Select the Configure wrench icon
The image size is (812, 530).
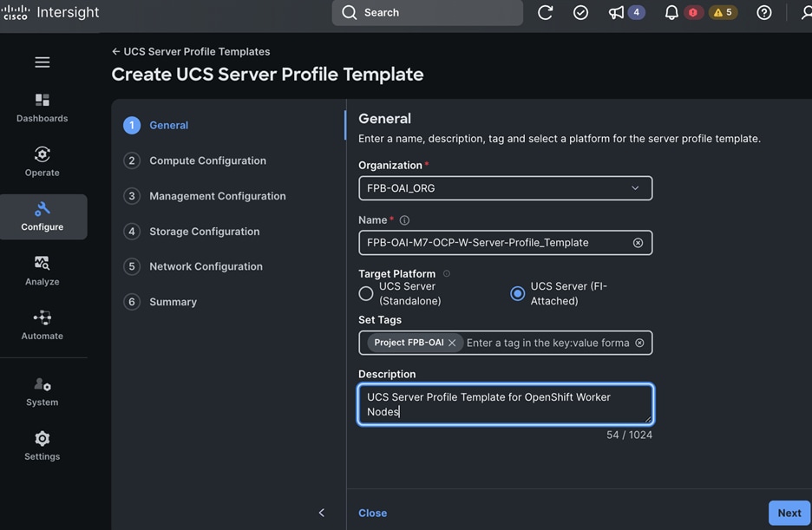[43, 209]
